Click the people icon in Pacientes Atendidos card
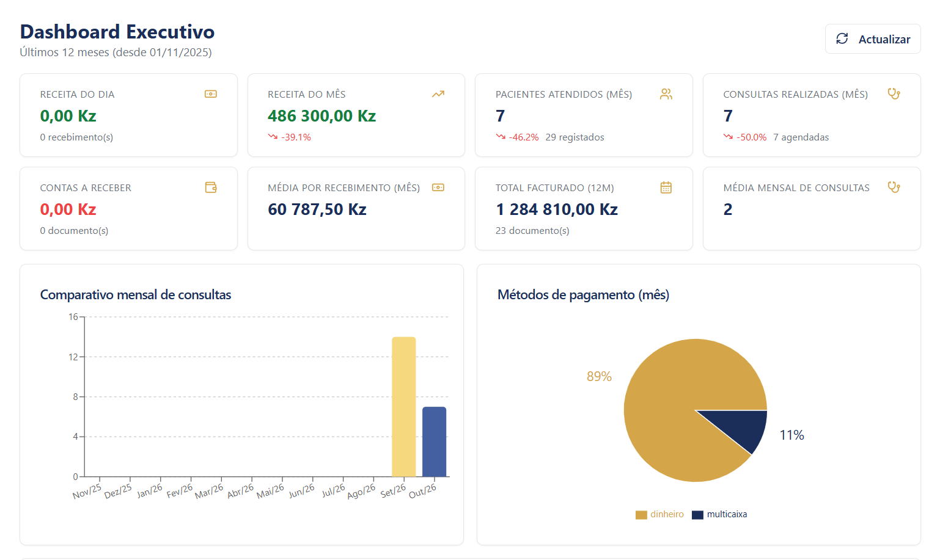Screen dimensions: 940x560 (x=666, y=94)
